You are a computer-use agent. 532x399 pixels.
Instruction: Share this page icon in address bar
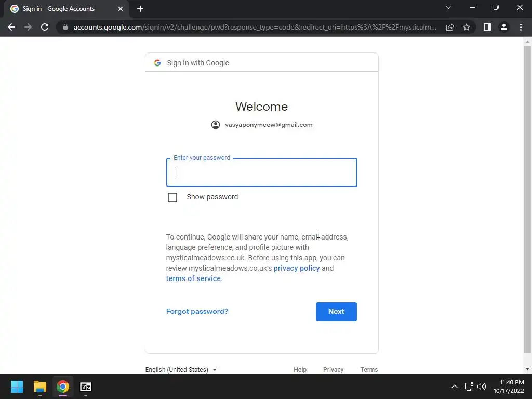click(450, 27)
